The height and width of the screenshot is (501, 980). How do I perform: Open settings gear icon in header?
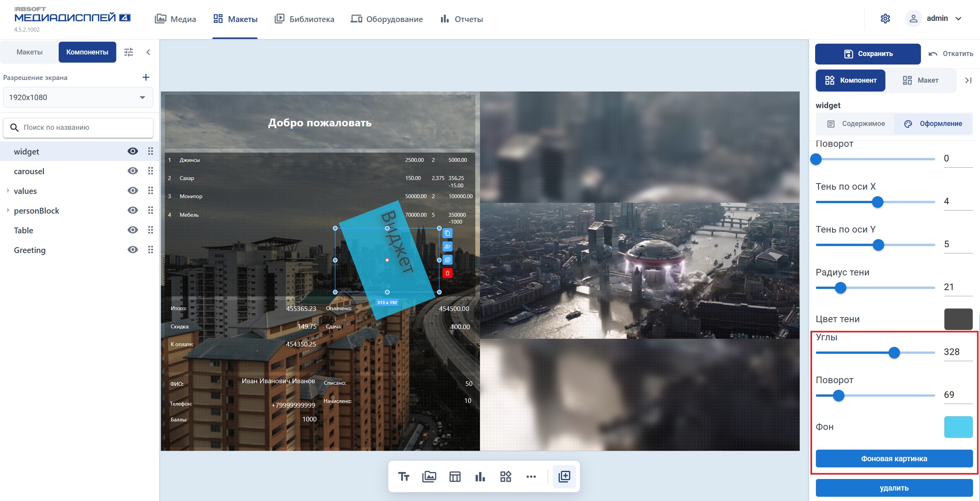[x=885, y=19]
